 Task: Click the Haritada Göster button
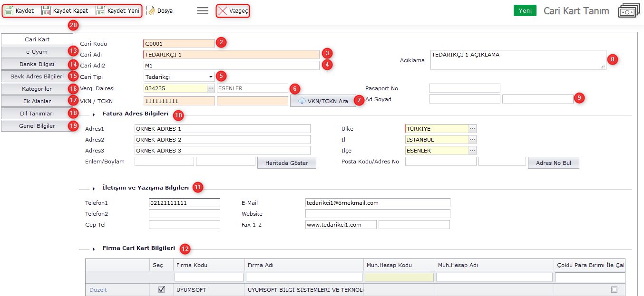(286, 163)
